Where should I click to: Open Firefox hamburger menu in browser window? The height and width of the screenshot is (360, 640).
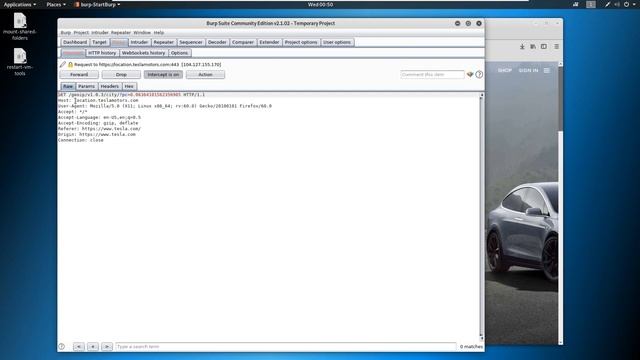(x=556, y=47)
